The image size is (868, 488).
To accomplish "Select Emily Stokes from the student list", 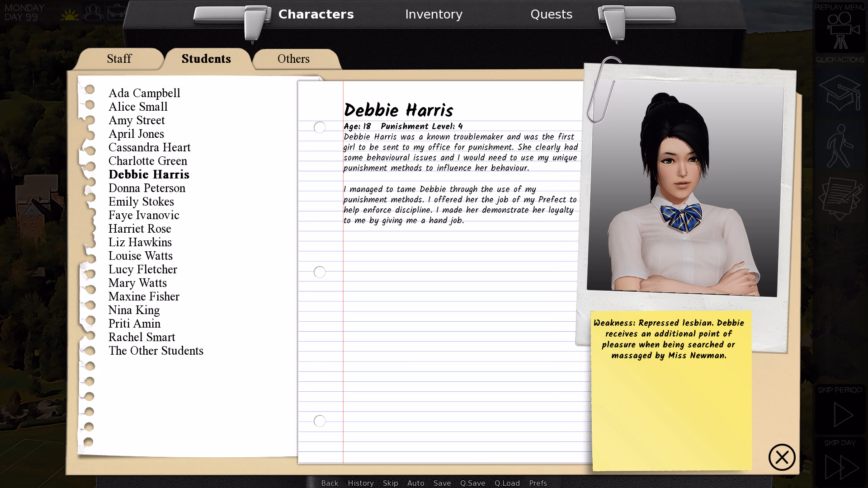I will pos(141,202).
